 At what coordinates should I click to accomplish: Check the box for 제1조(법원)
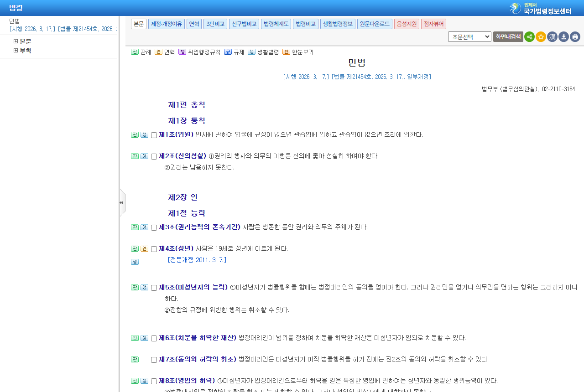(154, 135)
